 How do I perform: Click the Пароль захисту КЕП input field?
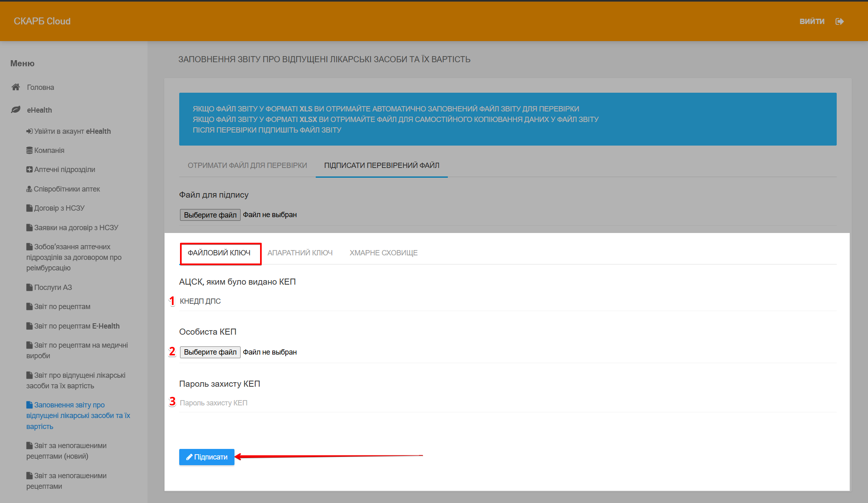point(507,403)
